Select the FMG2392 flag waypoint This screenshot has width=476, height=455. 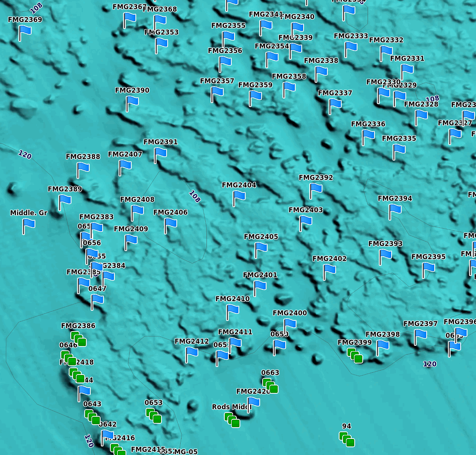point(316,191)
